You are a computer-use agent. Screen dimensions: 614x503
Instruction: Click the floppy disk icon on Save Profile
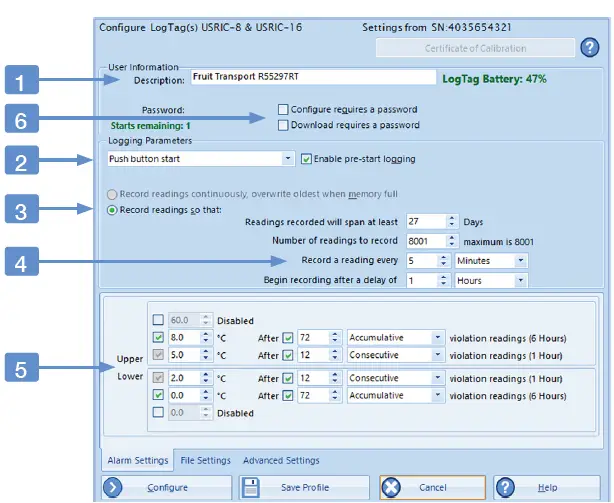pyautogui.click(x=251, y=487)
